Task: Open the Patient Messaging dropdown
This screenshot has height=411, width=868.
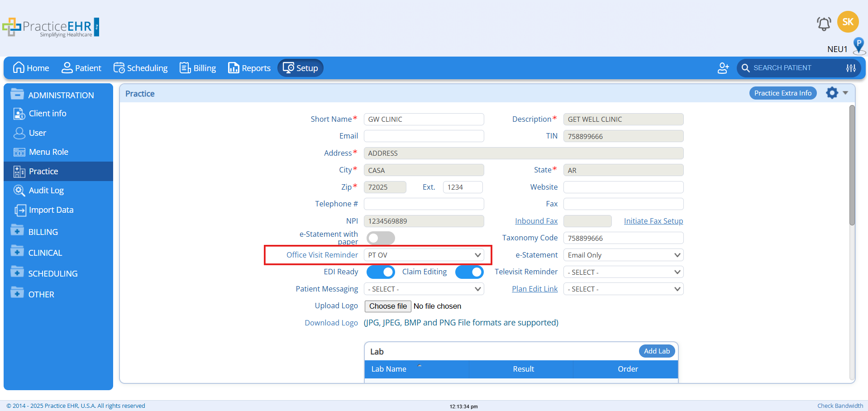Action: (x=424, y=289)
